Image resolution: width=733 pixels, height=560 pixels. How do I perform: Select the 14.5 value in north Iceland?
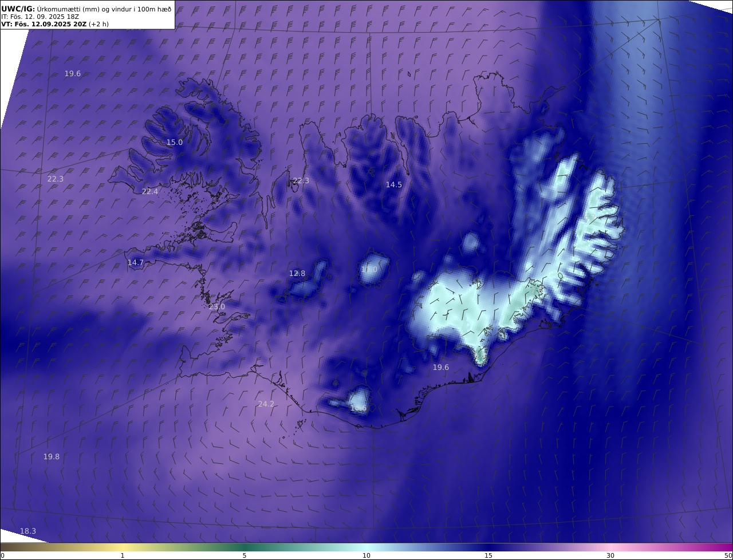coord(394,184)
